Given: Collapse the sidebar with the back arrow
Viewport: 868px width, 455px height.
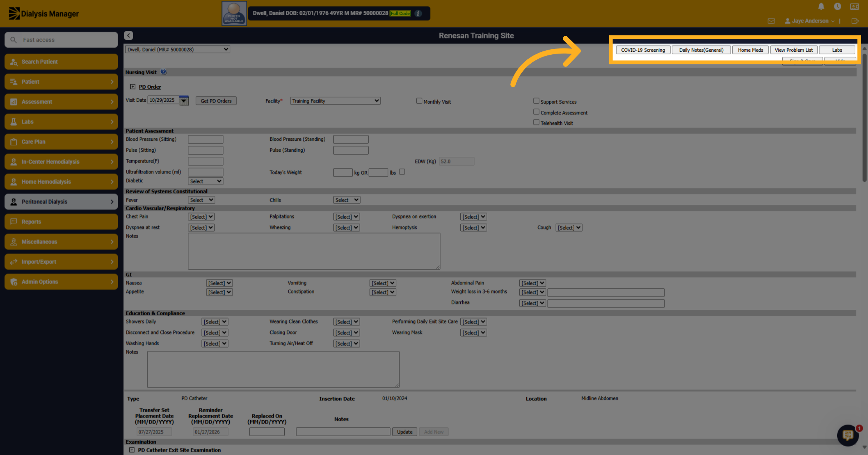Looking at the screenshot, I should pyautogui.click(x=128, y=35).
